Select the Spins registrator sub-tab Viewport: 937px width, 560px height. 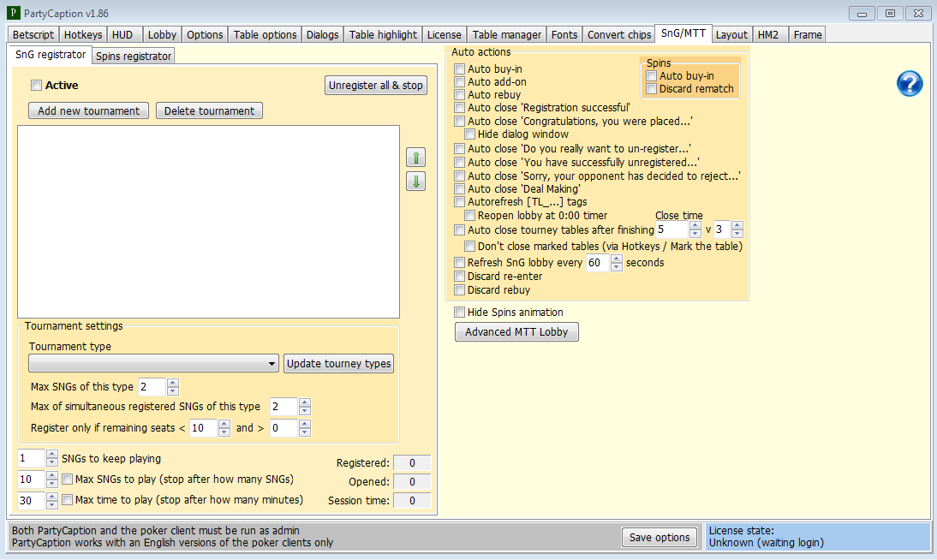pos(134,57)
